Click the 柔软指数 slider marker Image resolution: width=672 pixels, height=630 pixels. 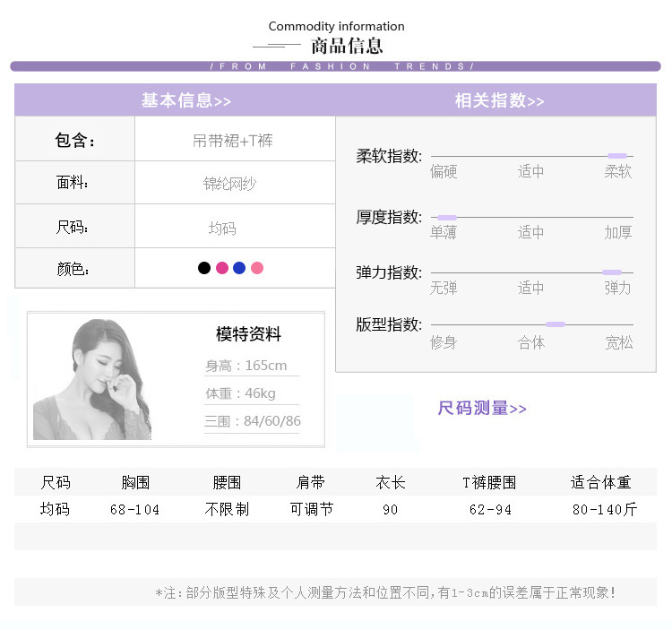[617, 156]
